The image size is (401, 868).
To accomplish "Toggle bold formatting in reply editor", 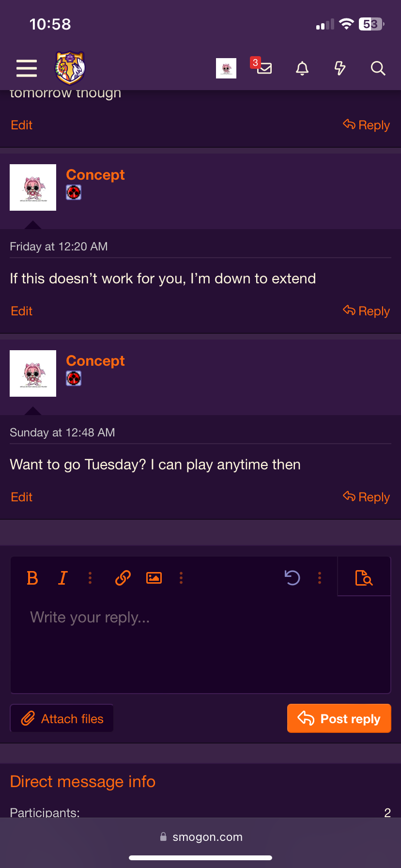I will click(x=32, y=578).
